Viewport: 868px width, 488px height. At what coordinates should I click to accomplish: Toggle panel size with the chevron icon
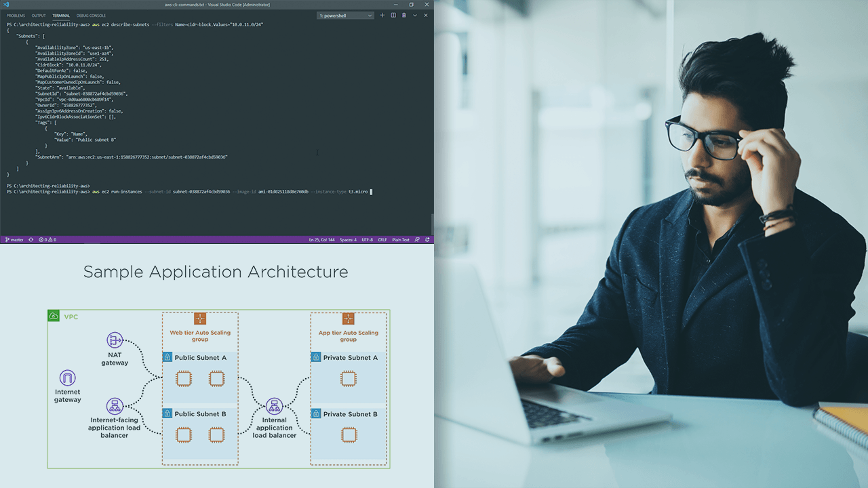click(x=415, y=15)
